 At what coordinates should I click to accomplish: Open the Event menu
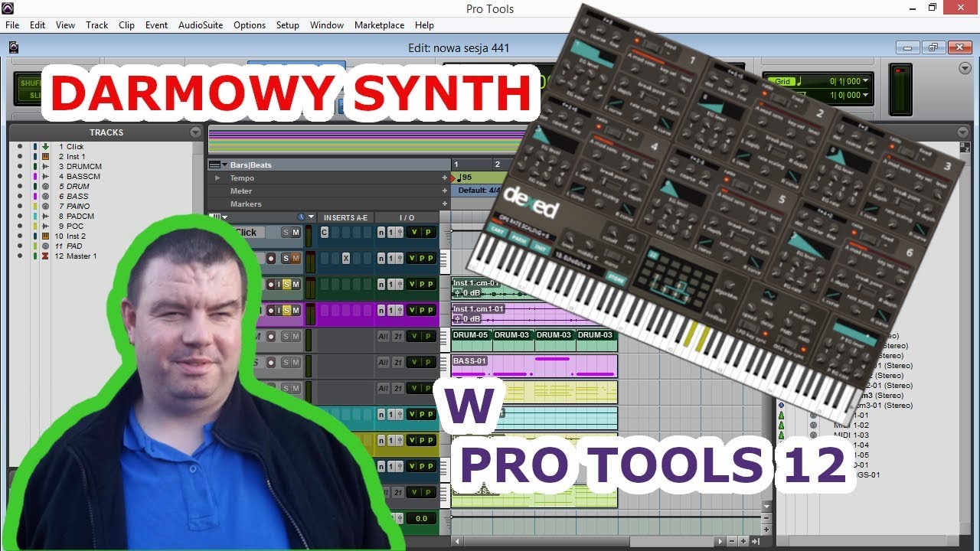tap(156, 25)
